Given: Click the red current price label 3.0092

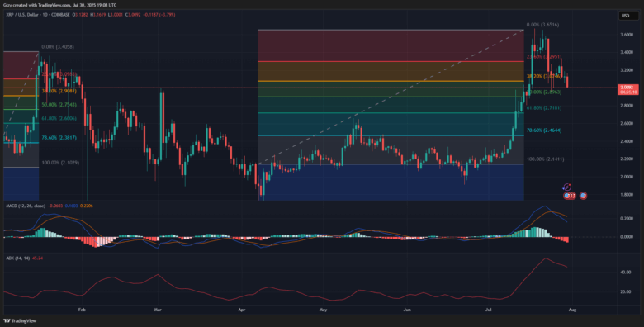Looking at the screenshot, I should [628, 89].
